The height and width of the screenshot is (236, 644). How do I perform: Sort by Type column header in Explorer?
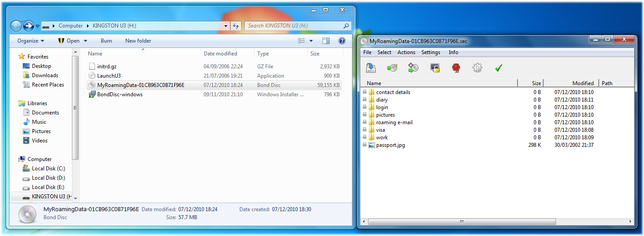coord(281,54)
